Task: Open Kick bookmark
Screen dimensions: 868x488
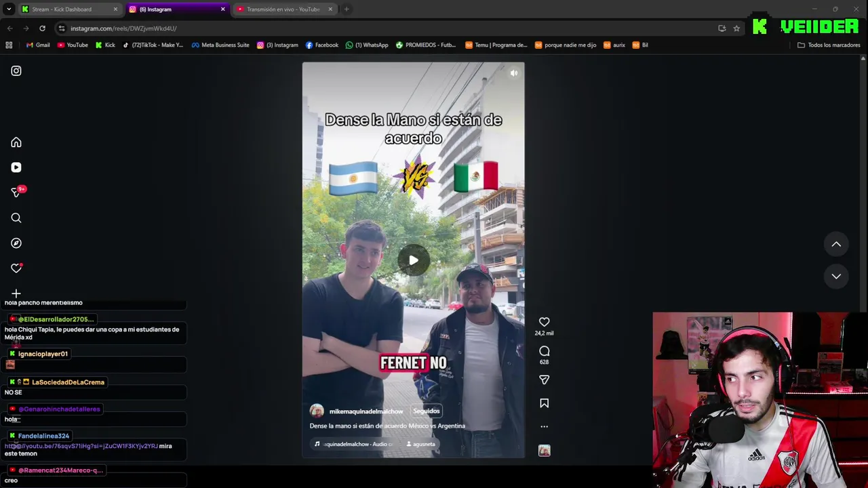Action: coord(105,45)
